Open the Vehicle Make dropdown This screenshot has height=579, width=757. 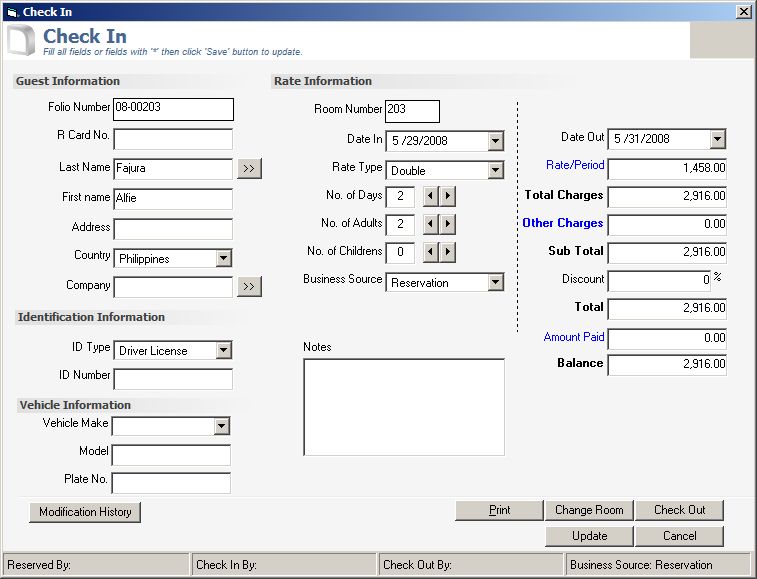click(221, 427)
